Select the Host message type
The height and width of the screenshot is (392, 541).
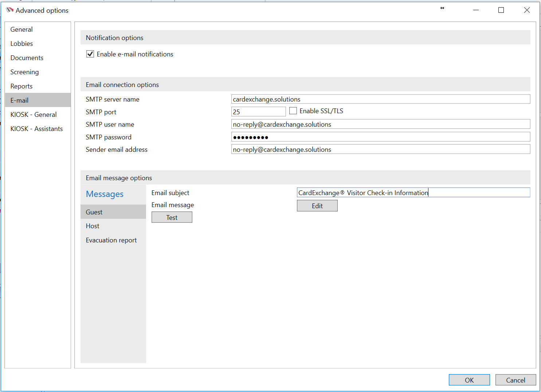click(113, 226)
